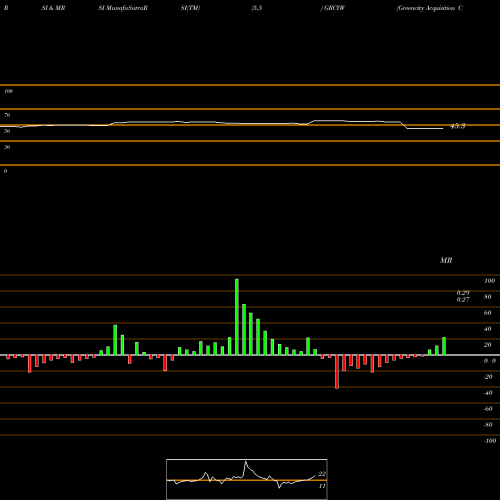Click the 'SI MunafaSutraR' header text
Screen dimensions: 500x500
123,8
